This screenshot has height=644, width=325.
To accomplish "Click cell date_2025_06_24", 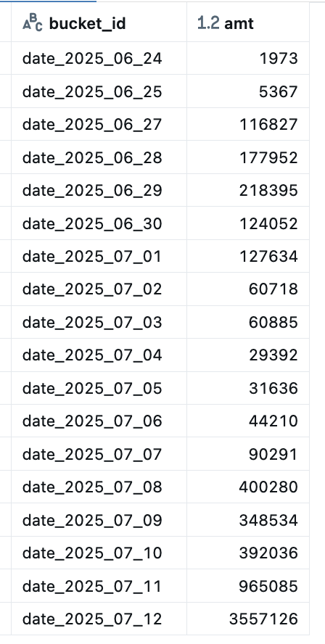I will tap(99, 58).
